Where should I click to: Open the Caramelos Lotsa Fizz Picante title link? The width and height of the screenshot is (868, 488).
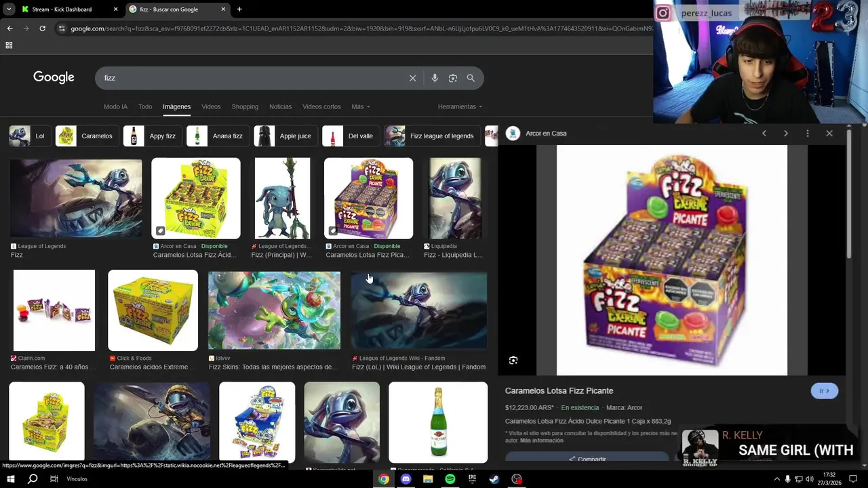pos(559,391)
